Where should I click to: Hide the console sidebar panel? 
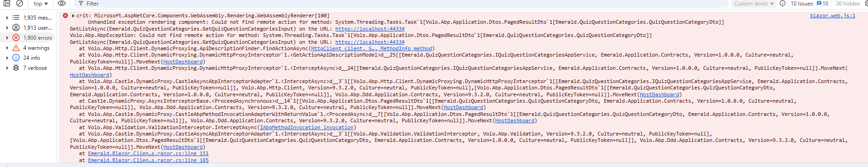pyautogui.click(x=7, y=3)
